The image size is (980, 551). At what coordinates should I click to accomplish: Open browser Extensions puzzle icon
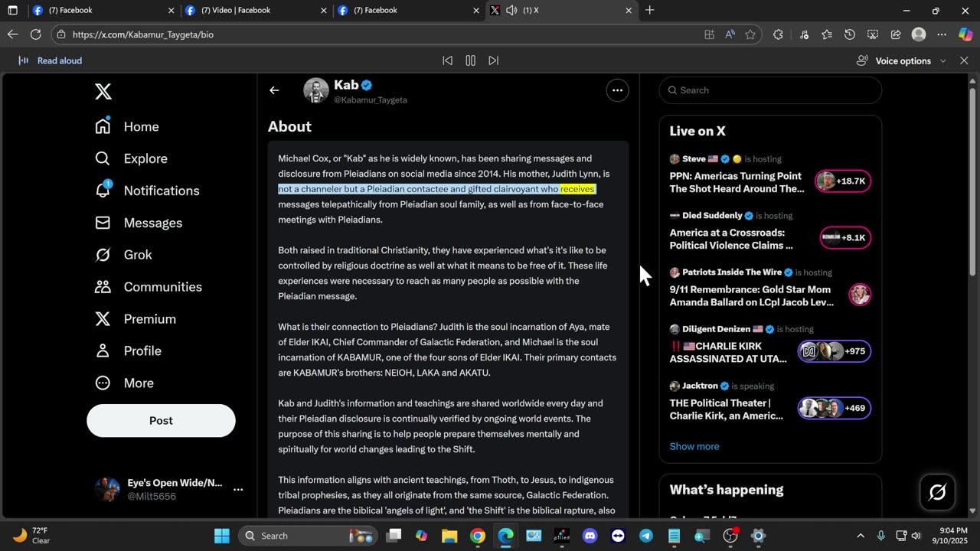tap(778, 34)
